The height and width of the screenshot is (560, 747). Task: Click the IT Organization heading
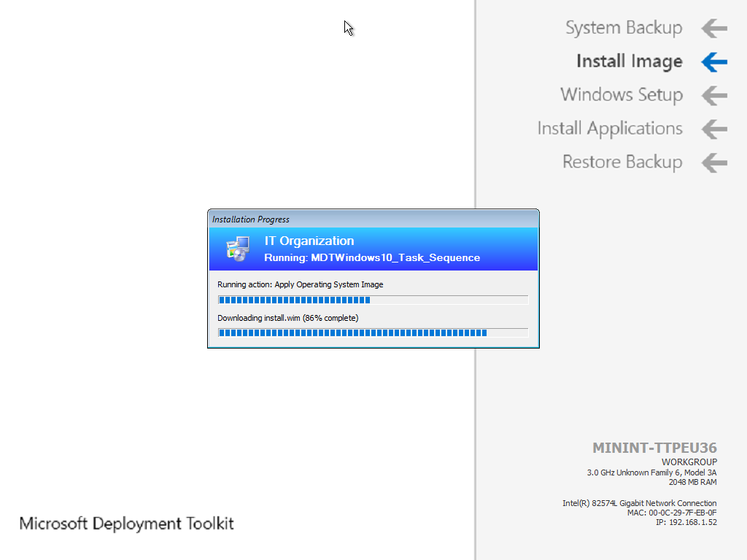point(309,241)
